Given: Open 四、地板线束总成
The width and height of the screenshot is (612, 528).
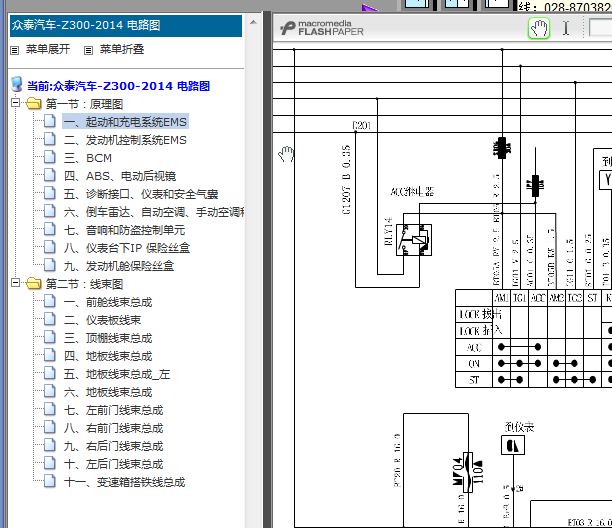Looking at the screenshot, I should point(108,356).
